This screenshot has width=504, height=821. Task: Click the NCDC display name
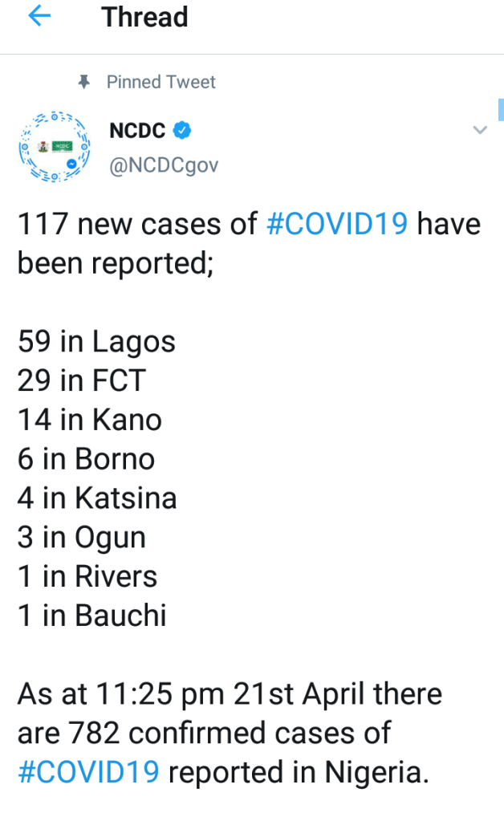[x=137, y=130]
